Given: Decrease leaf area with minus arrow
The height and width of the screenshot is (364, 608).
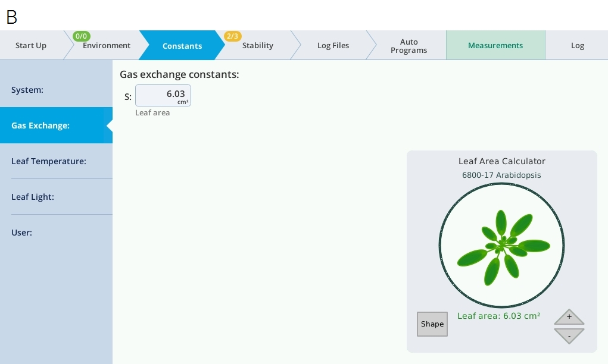Looking at the screenshot, I should point(569,335).
